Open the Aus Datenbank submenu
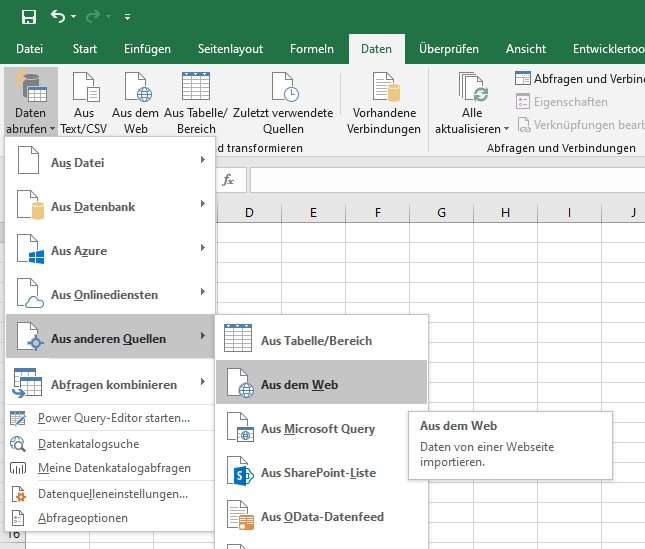Image resolution: width=645 pixels, height=549 pixels. point(110,206)
